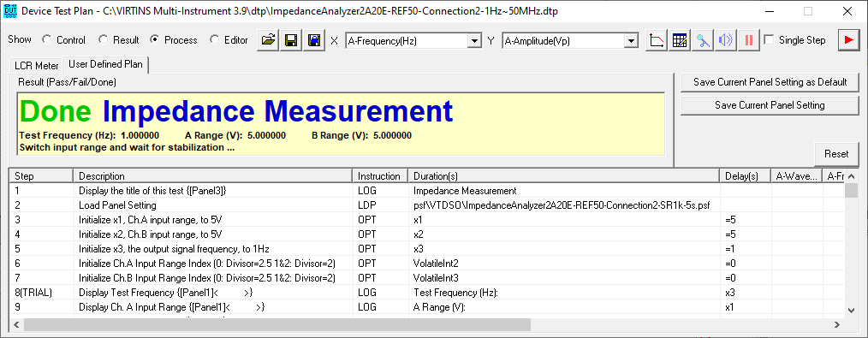This screenshot has height=338, width=868.
Task: Click the Reset button
Action: point(835,154)
